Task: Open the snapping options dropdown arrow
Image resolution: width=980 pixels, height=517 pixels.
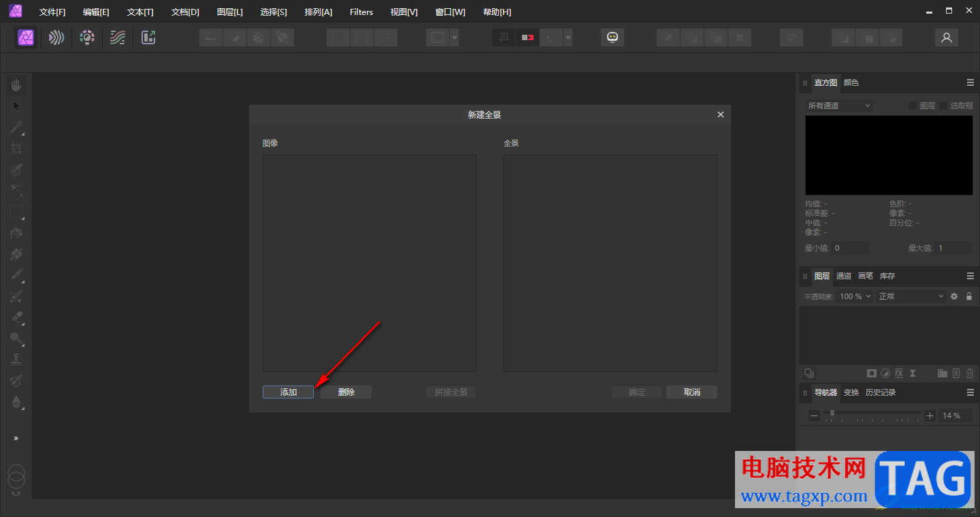Action: (x=568, y=37)
